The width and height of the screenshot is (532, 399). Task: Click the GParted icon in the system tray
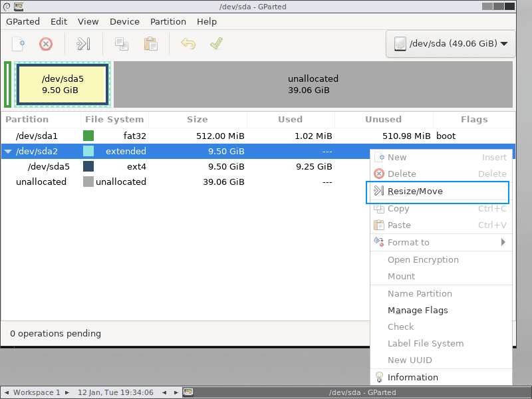coord(188,392)
